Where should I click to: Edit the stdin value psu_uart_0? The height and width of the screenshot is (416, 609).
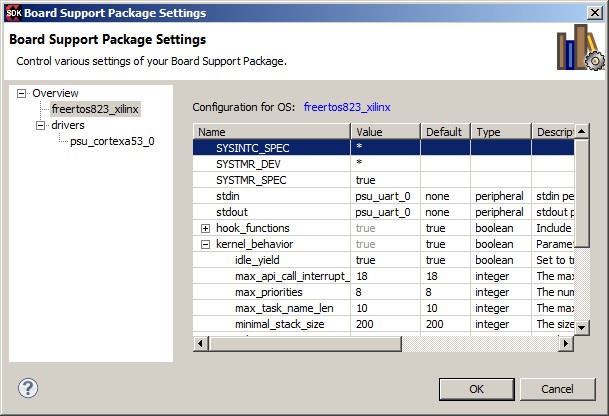[x=384, y=196]
